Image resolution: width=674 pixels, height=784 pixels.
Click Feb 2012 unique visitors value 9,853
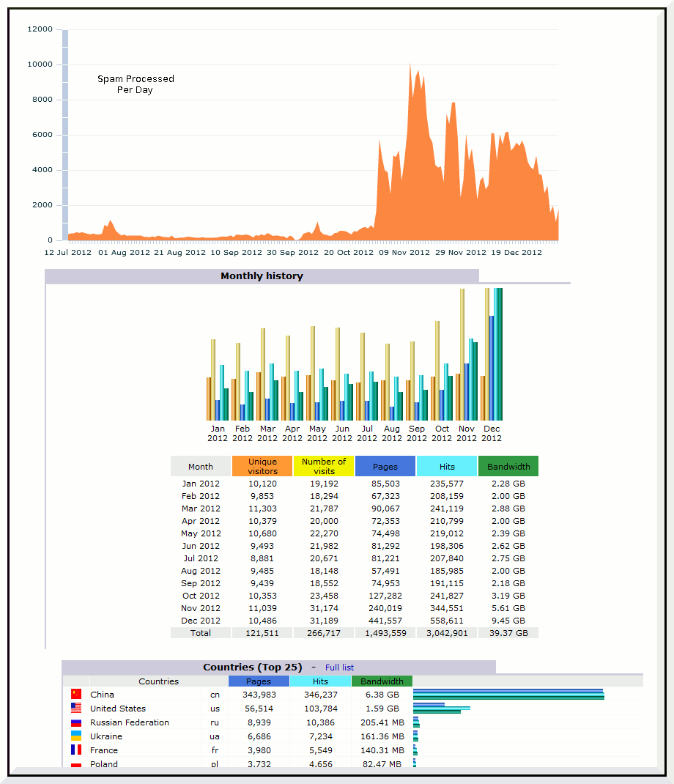[x=262, y=496]
